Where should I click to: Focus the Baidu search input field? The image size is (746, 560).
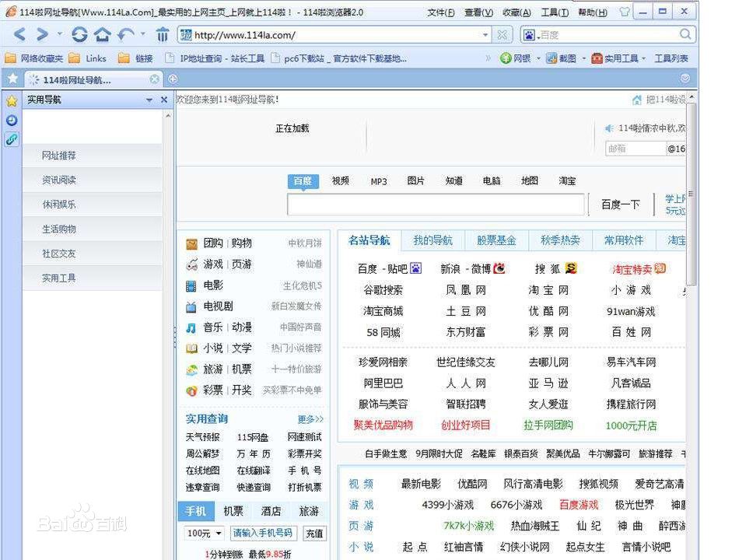pyautogui.click(x=436, y=205)
